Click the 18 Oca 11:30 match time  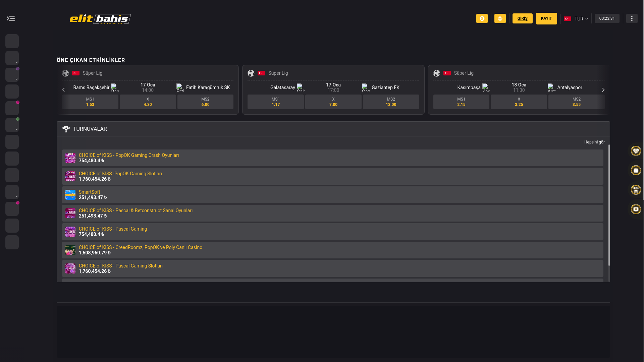point(519,87)
